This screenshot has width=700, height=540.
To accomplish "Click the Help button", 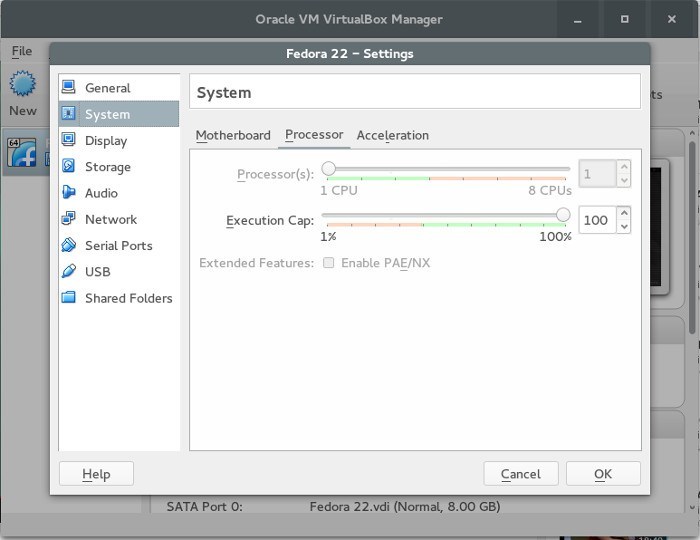I will tap(96, 474).
